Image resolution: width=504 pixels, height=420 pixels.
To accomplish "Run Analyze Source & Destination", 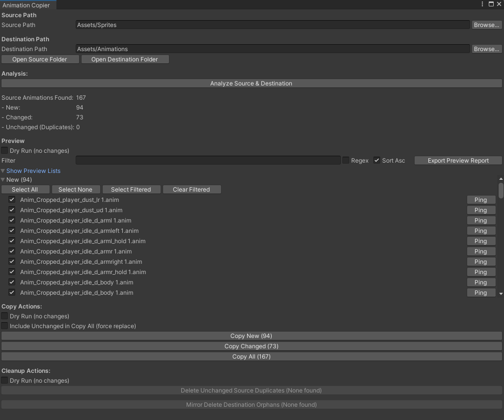I will click(251, 83).
